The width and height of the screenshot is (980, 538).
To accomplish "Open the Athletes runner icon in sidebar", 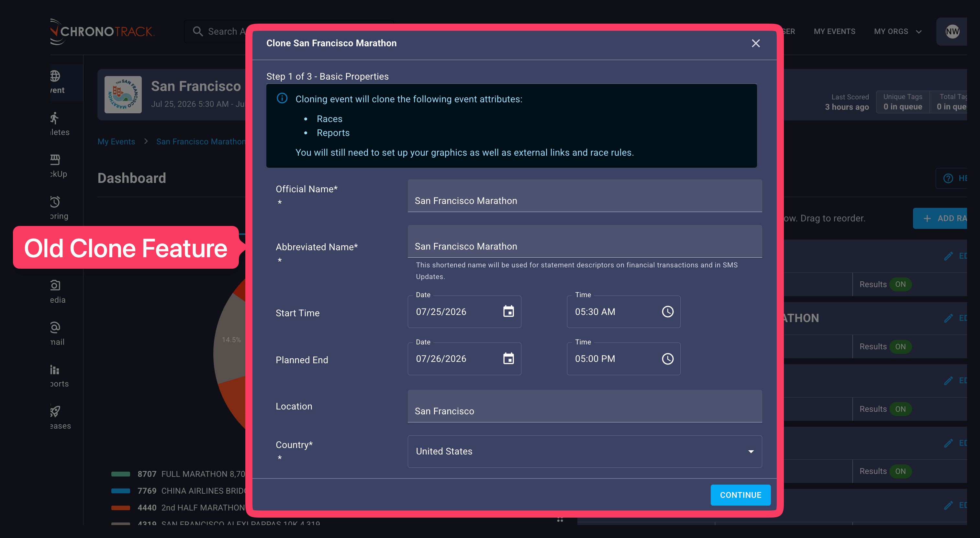I will pyautogui.click(x=55, y=118).
